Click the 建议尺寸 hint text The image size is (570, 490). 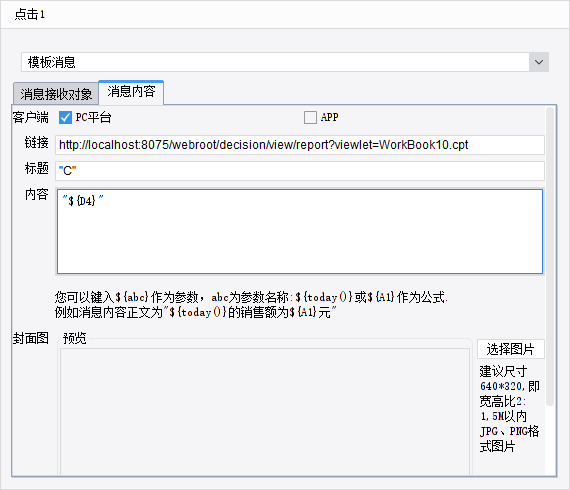(x=509, y=409)
